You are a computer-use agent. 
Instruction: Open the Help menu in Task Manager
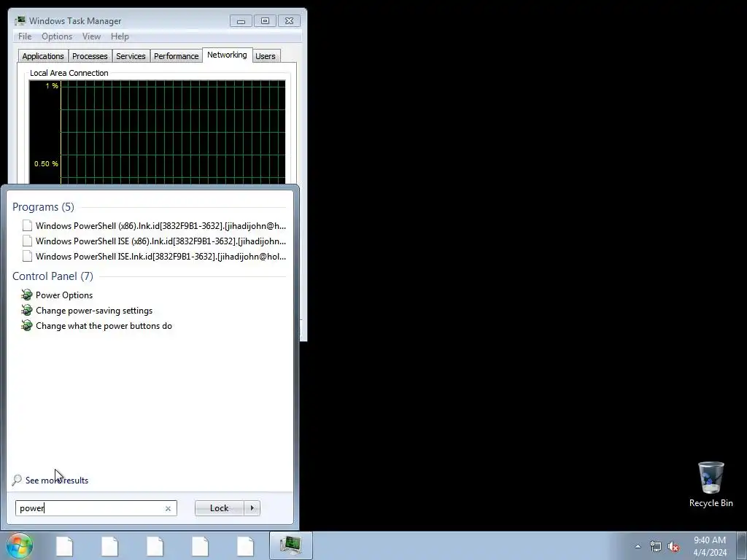click(120, 36)
